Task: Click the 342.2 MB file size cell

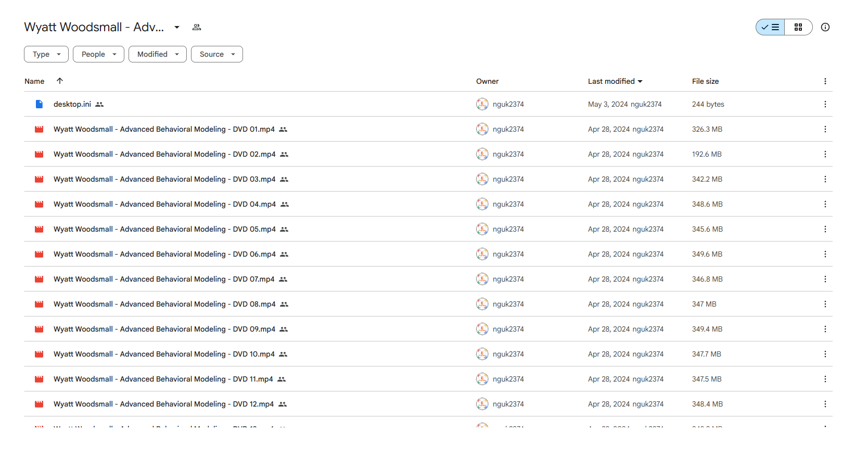Action: [x=707, y=179]
